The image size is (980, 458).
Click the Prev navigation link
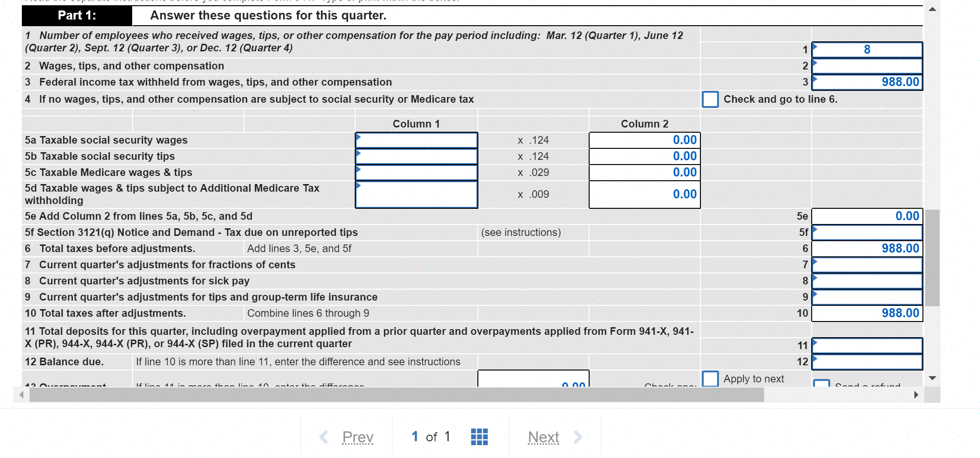click(358, 436)
